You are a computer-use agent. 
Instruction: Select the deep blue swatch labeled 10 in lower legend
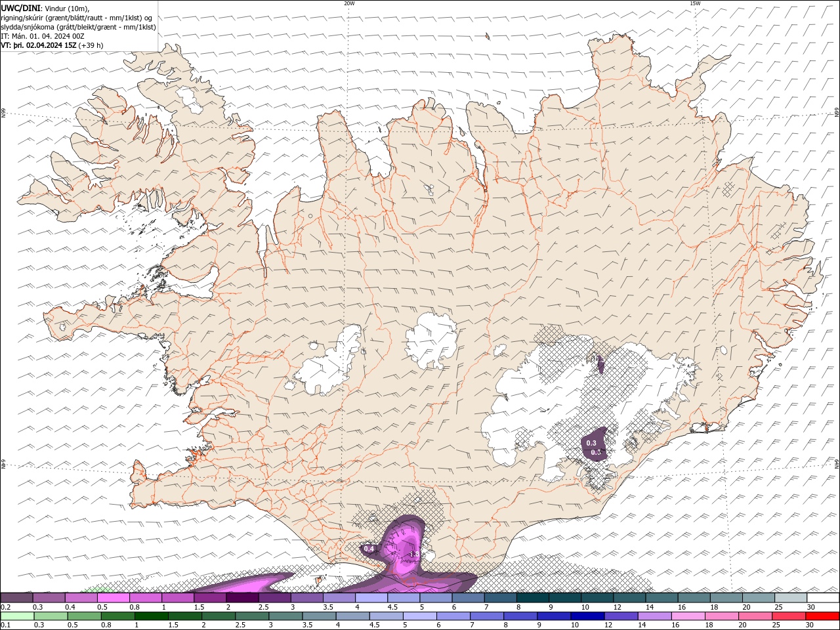(x=587, y=616)
